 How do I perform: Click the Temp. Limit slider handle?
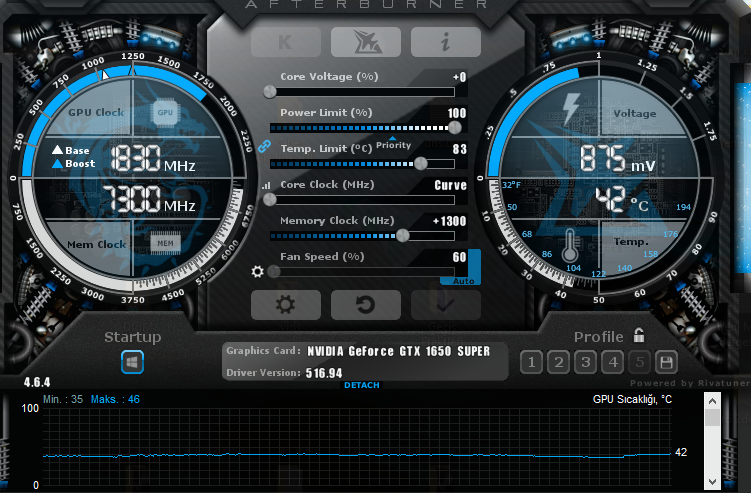pos(421,163)
